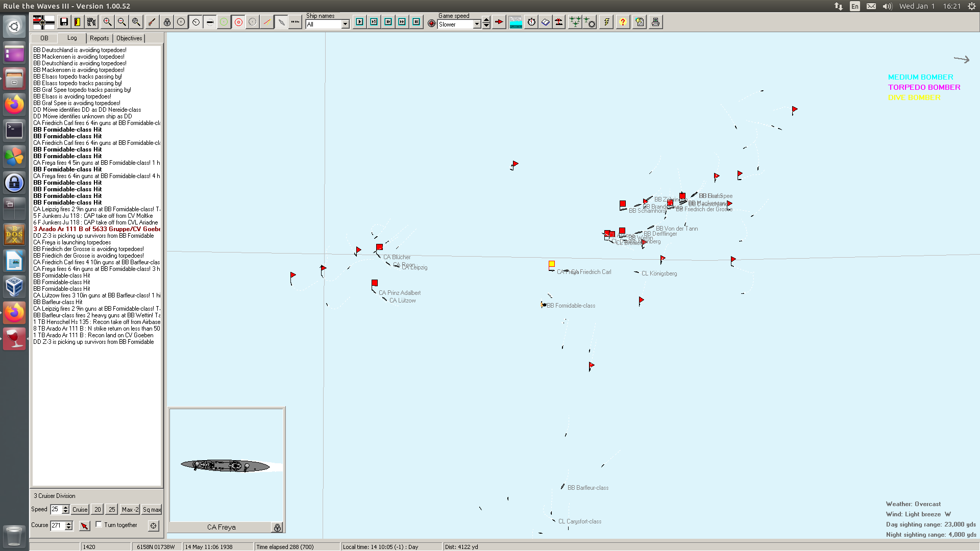Toggle the lock icon beside CA Freya
The height and width of the screenshot is (551, 980).
[x=277, y=528]
